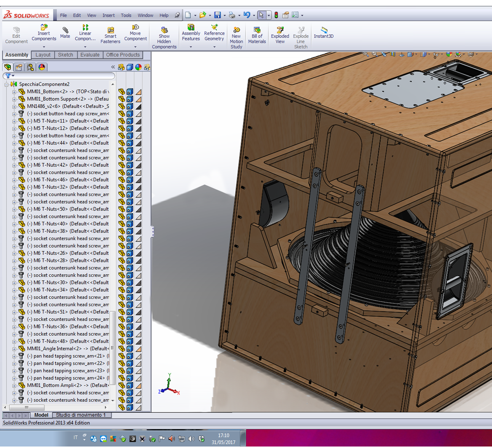Click the appearance color ball column header
The width and height of the screenshot is (492, 448).
tap(138, 67)
